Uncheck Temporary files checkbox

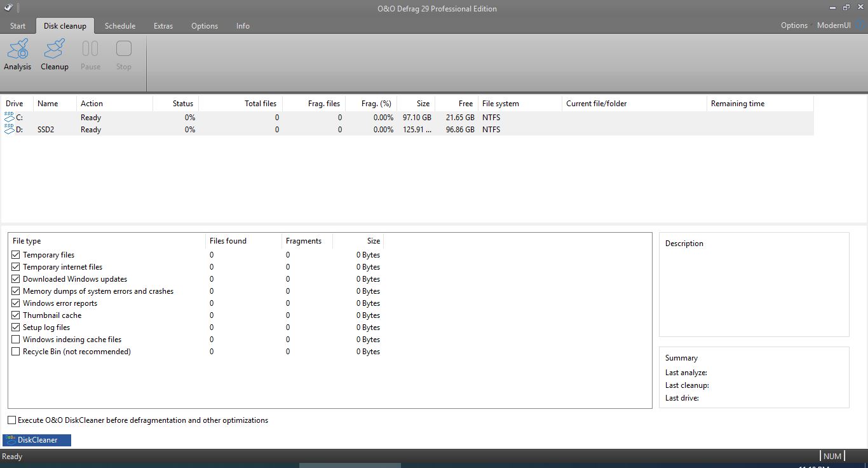(16, 255)
